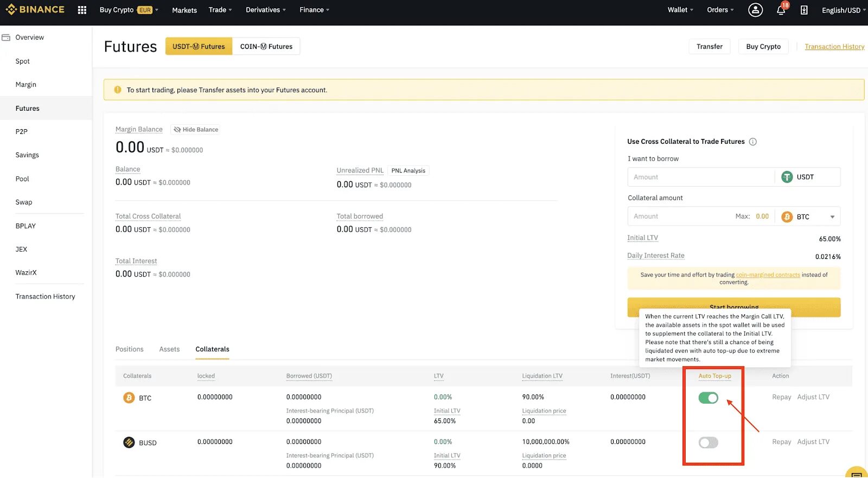Open P2P in sidebar
Screen dimensions: 868x478
(x=21, y=131)
